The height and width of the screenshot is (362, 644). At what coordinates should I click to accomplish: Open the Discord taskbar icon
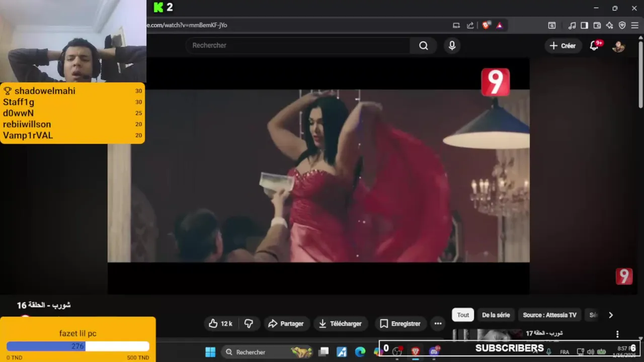point(434,351)
